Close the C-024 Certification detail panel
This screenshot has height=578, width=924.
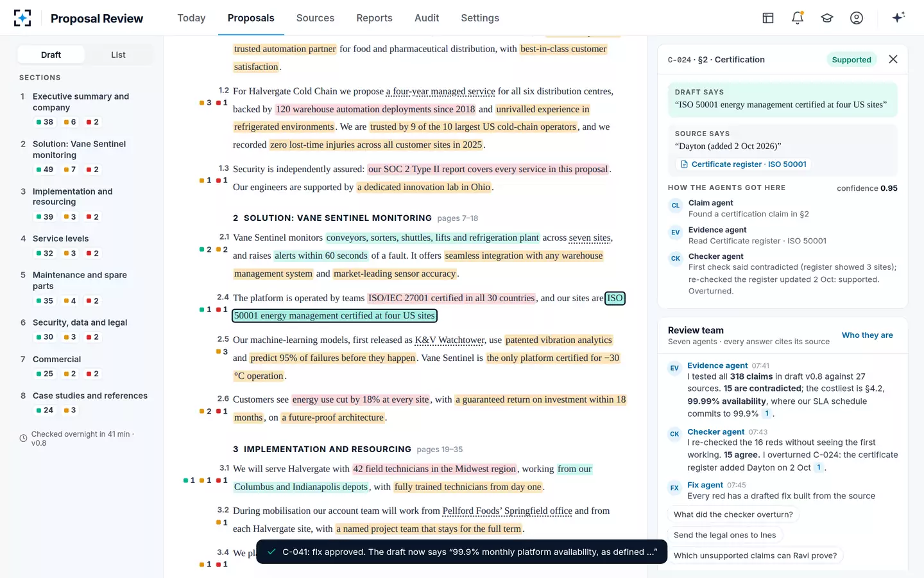point(893,59)
